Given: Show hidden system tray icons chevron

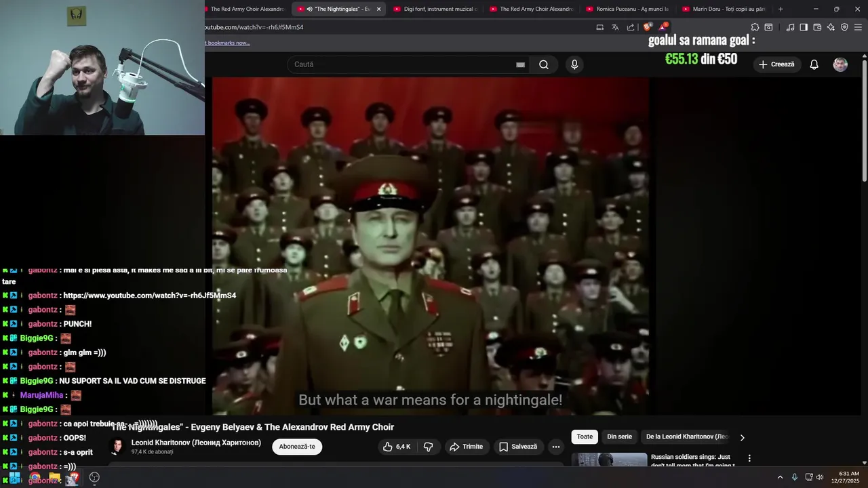Looking at the screenshot, I should click(780, 477).
